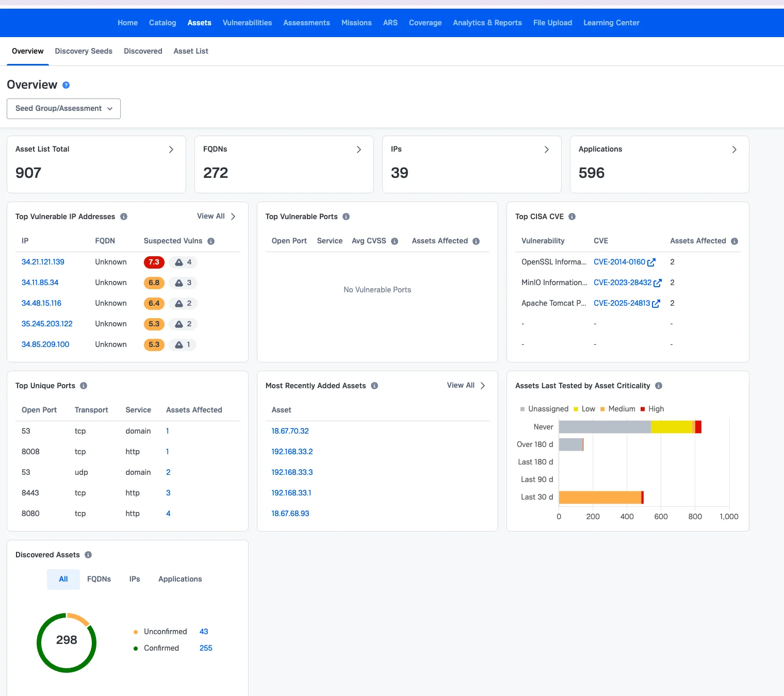The image size is (784, 696).
Task: Expand the Asset List Total card arrow
Action: [171, 150]
